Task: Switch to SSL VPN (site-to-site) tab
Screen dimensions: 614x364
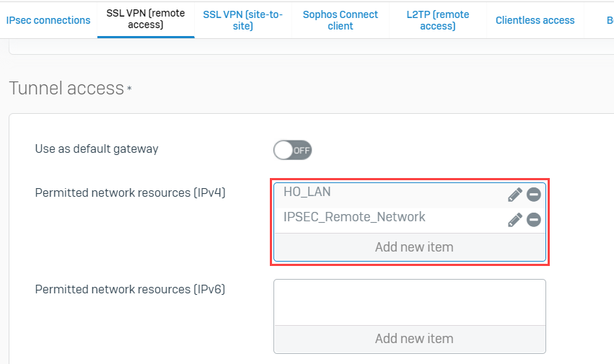Action: [242, 20]
